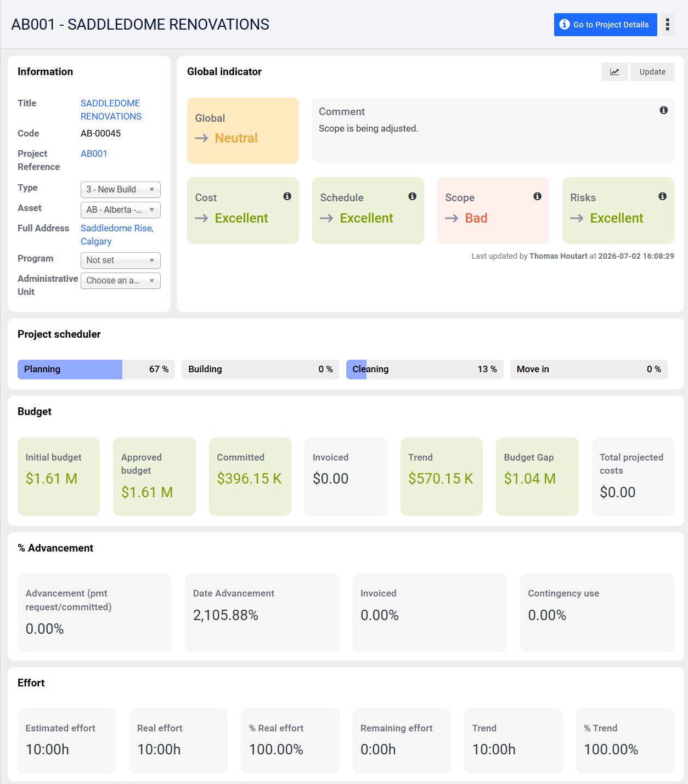Open the three-dot options menu

pyautogui.click(x=667, y=25)
